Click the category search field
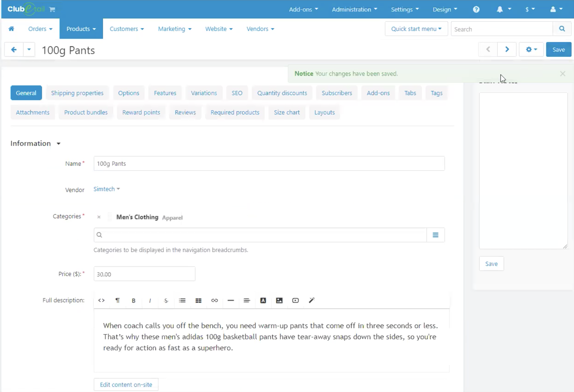The height and width of the screenshot is (392, 574). 260,235
